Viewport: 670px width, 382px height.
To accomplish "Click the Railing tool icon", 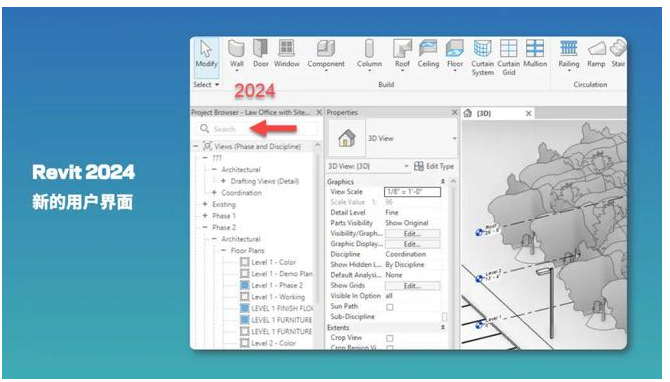I will (x=569, y=54).
